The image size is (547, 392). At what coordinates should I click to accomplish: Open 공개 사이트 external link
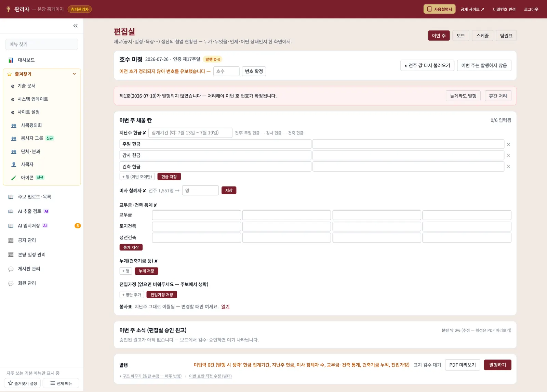(x=472, y=9)
